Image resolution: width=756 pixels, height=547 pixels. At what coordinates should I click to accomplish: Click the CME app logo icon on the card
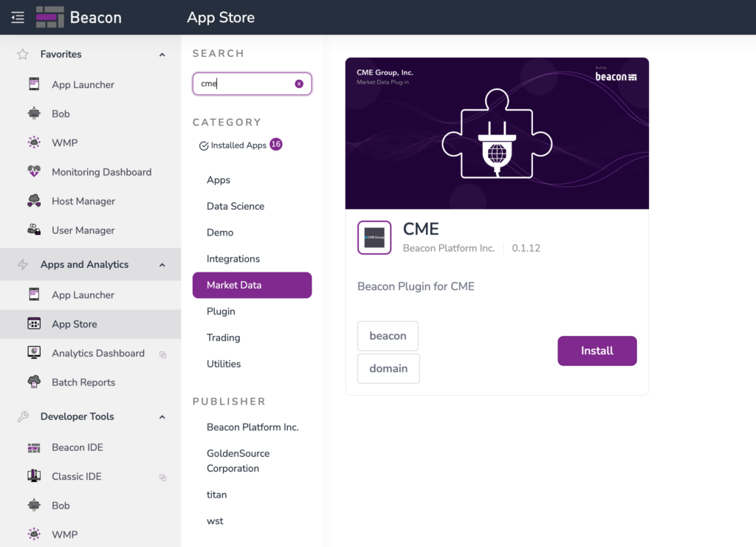pyautogui.click(x=374, y=238)
